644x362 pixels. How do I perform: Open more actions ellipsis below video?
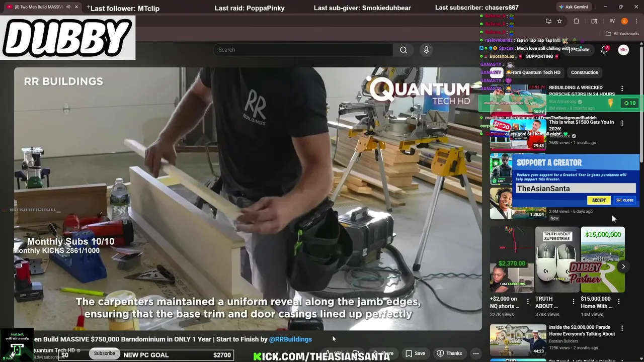pos(475,353)
